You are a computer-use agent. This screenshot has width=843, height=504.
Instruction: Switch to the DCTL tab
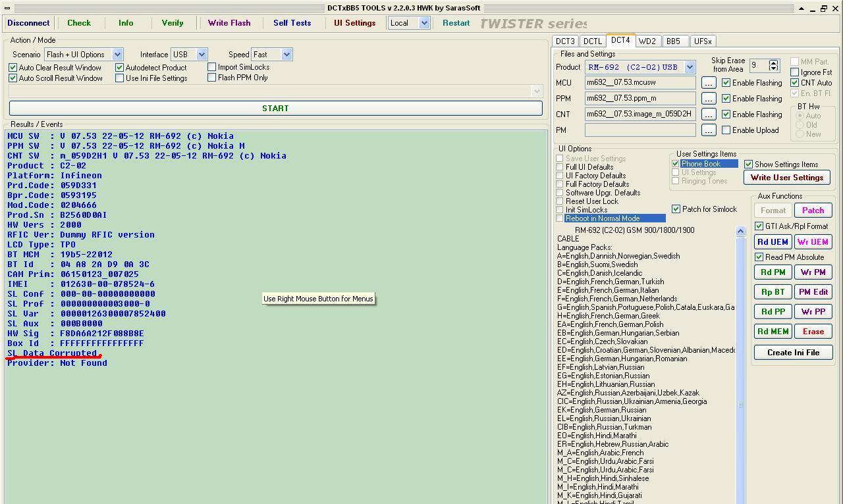[593, 41]
